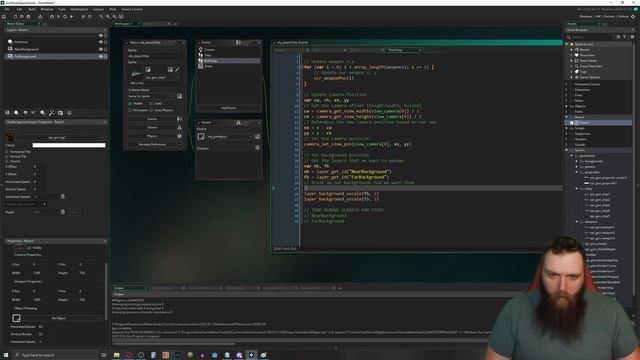Viewport: 640px width, 360px height.
Task: Click the white Colour swatch
Action: coord(69,145)
